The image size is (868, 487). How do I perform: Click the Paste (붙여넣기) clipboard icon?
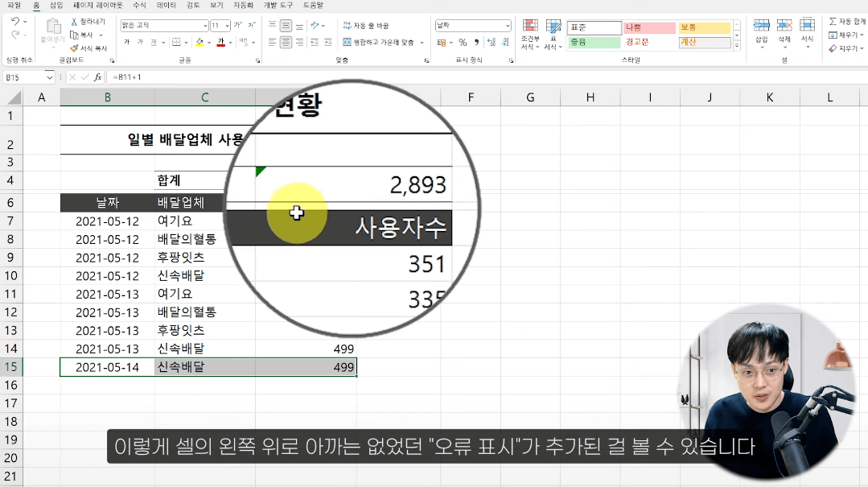[53, 27]
